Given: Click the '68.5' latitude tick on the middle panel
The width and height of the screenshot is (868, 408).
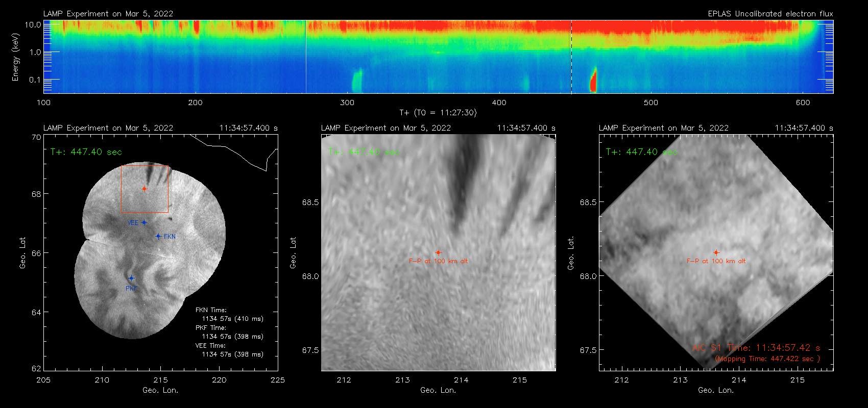Looking at the screenshot, I should 310,202.
